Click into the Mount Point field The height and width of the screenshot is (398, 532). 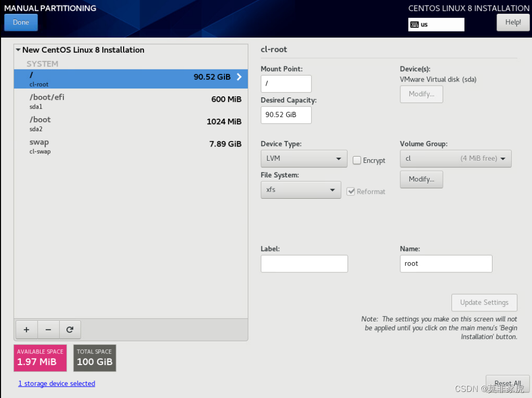coord(286,84)
